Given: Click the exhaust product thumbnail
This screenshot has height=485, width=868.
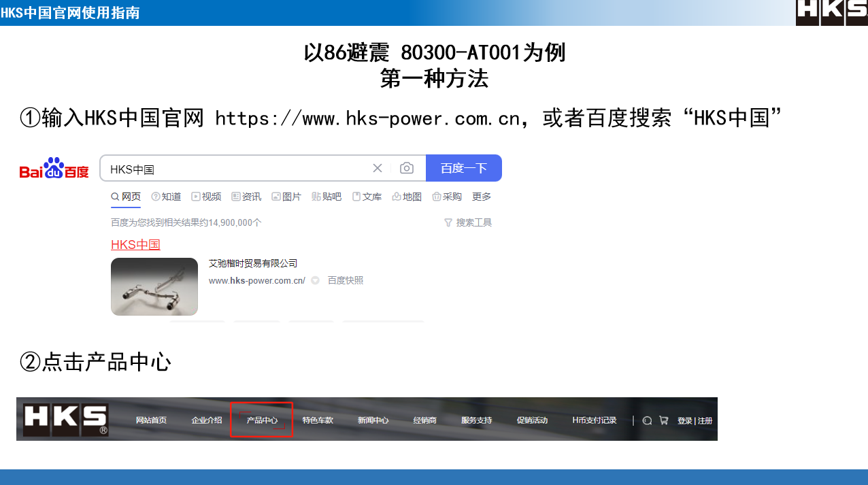Looking at the screenshot, I should click(154, 286).
